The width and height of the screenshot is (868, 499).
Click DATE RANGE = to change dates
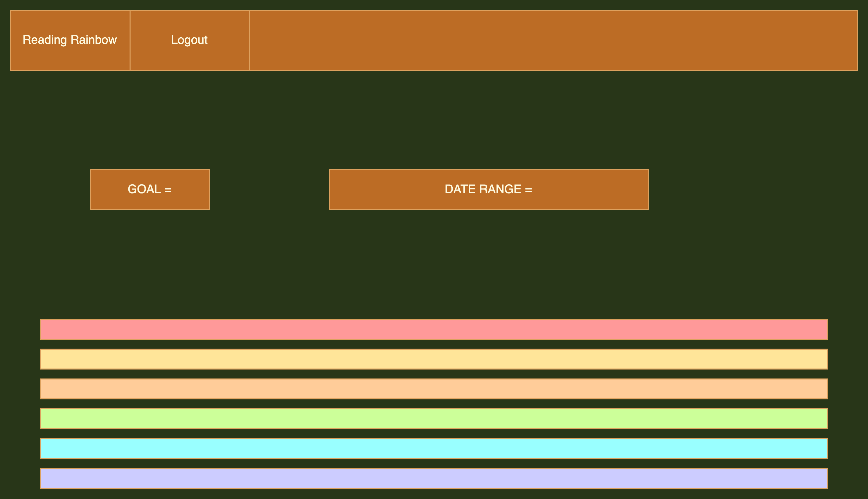coord(488,189)
